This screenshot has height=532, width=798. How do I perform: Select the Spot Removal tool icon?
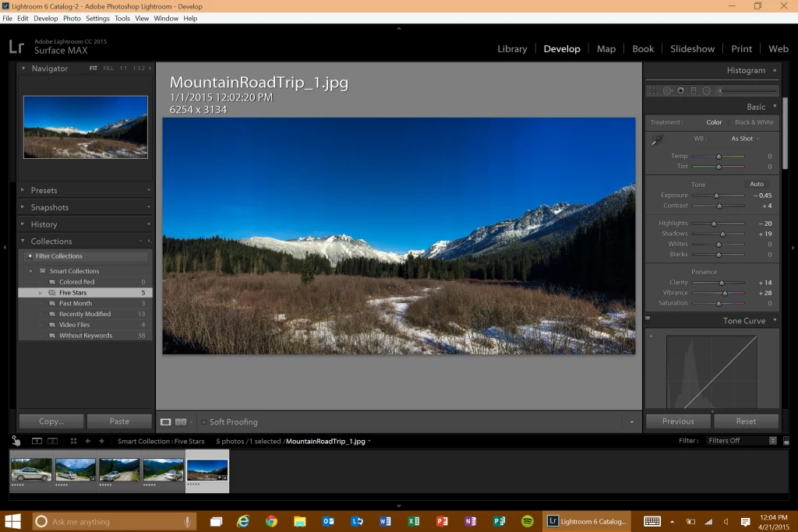pyautogui.click(x=667, y=90)
